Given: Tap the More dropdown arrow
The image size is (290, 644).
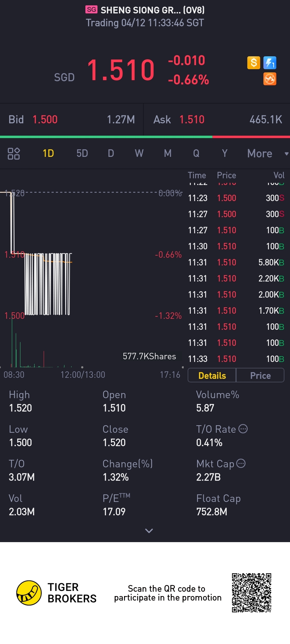Looking at the screenshot, I should tap(286, 154).
